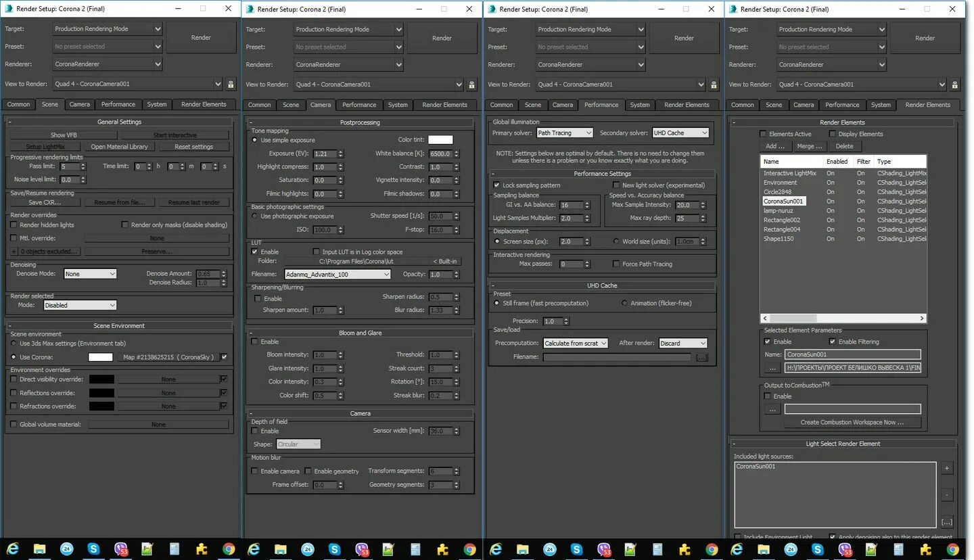The height and width of the screenshot is (560, 974).
Task: Click the plus button next to 0 objects excluded
Action: click(x=14, y=252)
